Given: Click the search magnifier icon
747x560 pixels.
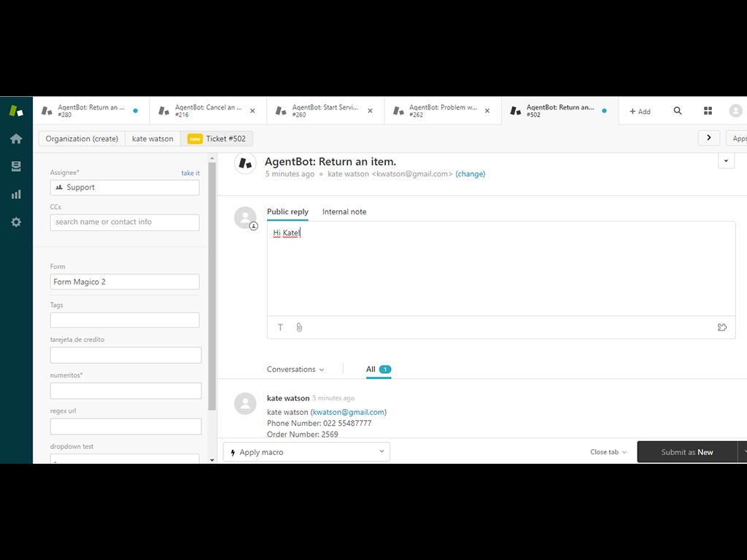Looking at the screenshot, I should 678,111.
